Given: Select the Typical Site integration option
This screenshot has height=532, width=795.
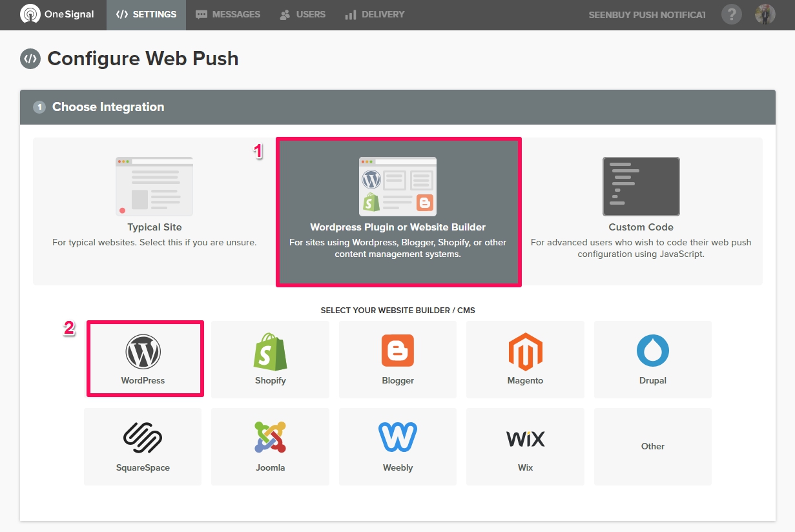Looking at the screenshot, I should pyautogui.click(x=154, y=211).
